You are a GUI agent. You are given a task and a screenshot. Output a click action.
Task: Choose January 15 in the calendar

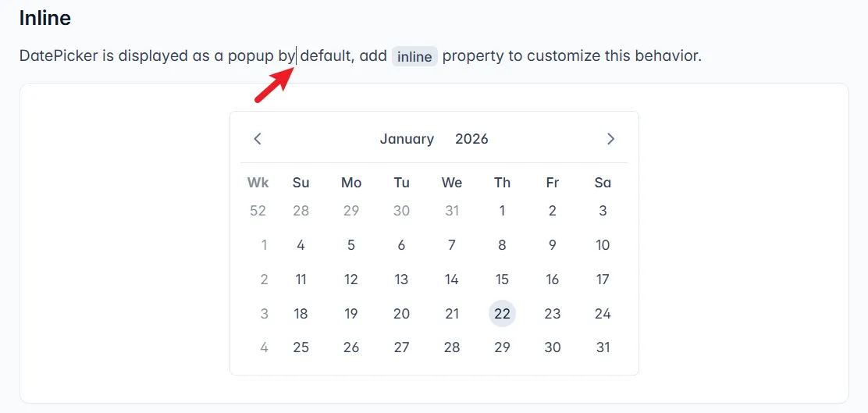[502, 279]
